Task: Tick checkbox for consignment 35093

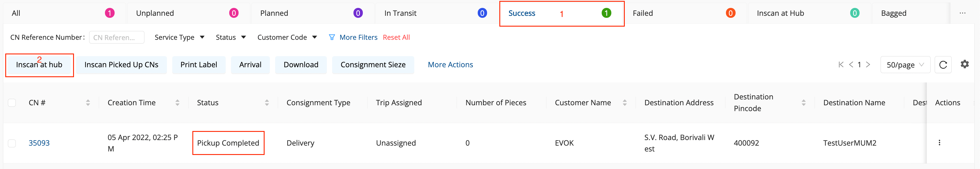Action: tap(12, 143)
